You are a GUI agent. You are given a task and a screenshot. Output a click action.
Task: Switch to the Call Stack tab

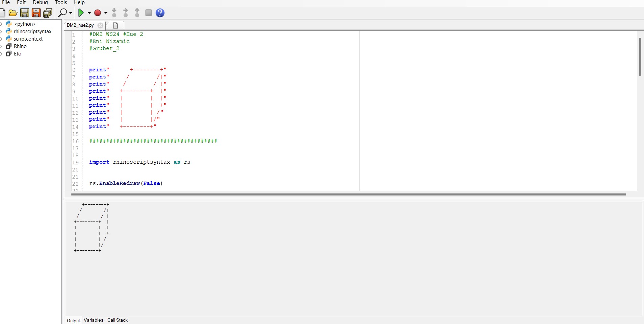point(117,320)
